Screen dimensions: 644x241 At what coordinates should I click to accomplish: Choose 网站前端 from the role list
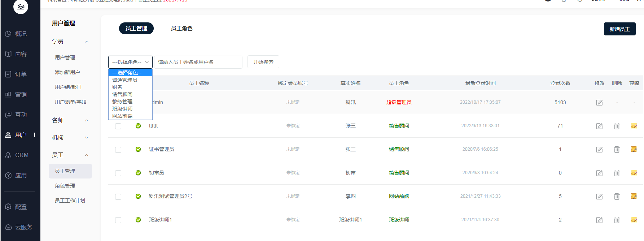tap(130, 116)
